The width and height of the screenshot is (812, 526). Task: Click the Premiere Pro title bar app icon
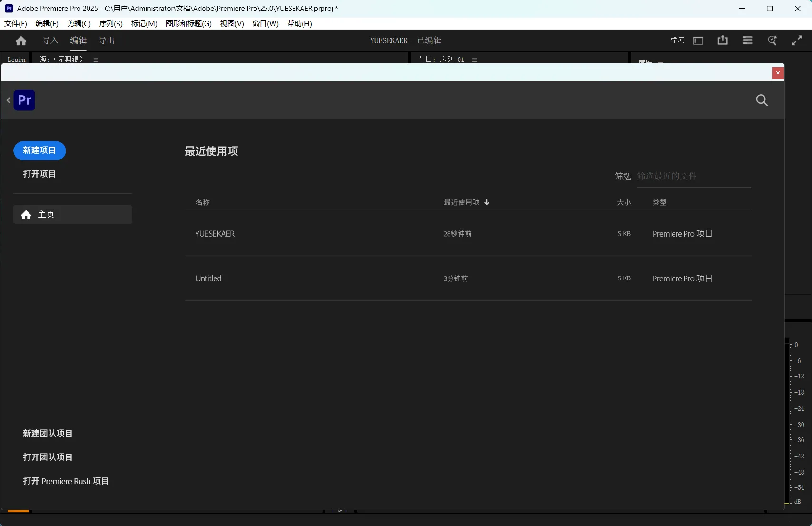tap(9, 9)
